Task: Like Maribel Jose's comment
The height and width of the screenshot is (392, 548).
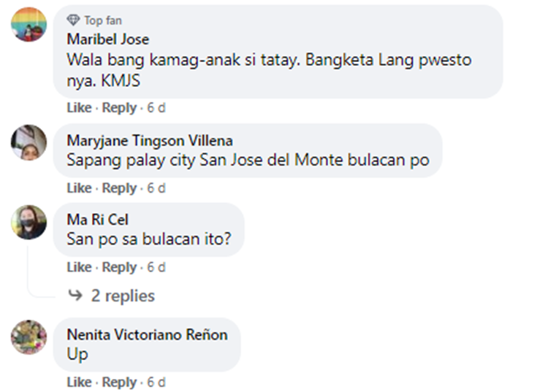Action: pos(80,107)
